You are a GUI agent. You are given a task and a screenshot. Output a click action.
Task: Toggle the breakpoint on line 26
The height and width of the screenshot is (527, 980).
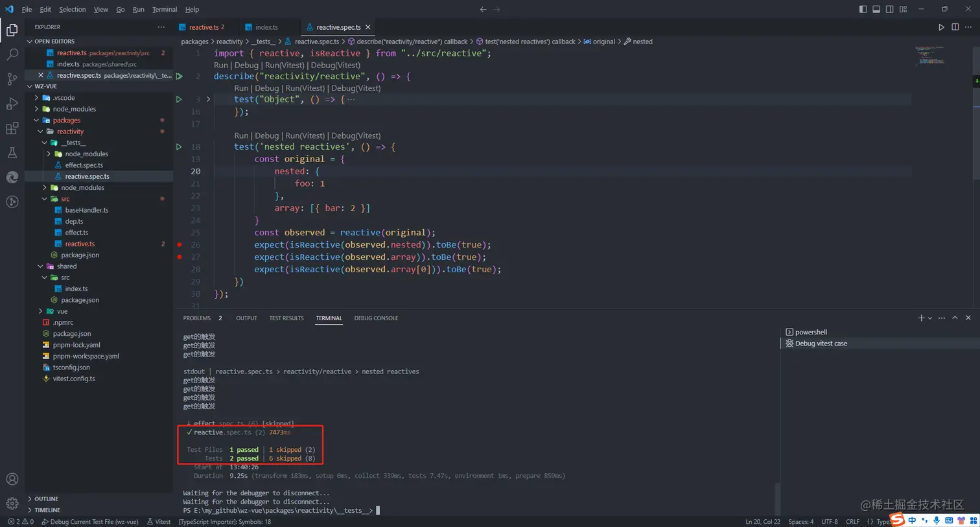tap(180, 245)
